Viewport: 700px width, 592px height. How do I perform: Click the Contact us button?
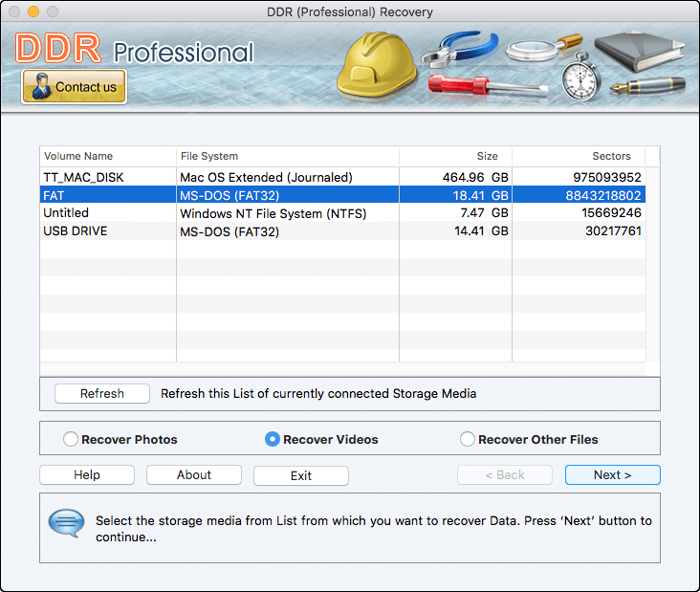tap(74, 87)
